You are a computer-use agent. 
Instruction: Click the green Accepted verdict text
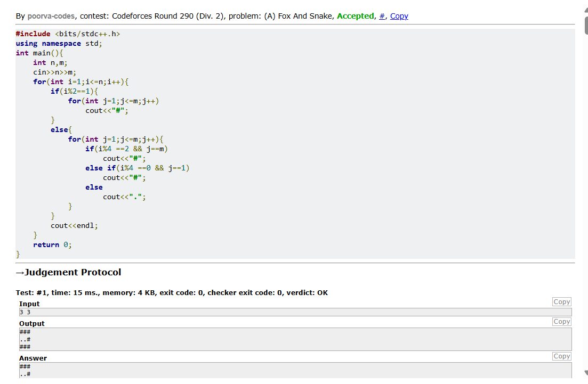356,16
